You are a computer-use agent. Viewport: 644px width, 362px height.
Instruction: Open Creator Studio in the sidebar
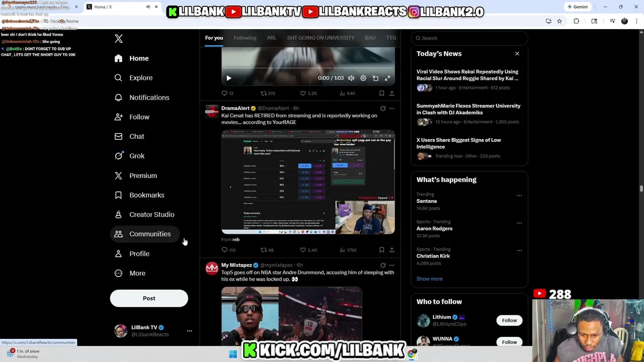[x=144, y=215]
